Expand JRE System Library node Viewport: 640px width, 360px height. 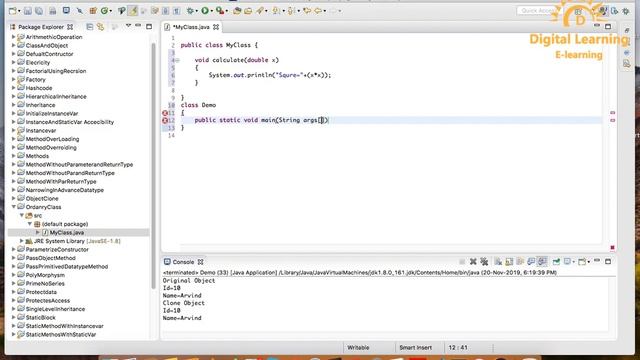pyautogui.click(x=22, y=241)
